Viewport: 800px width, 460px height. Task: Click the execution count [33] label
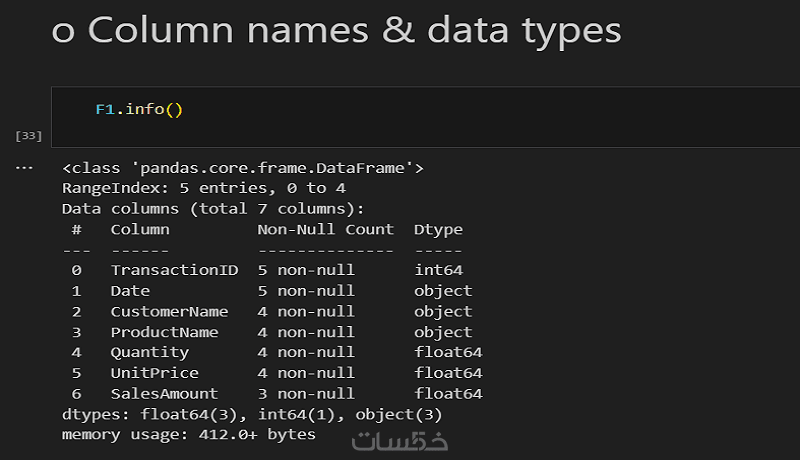[29, 135]
